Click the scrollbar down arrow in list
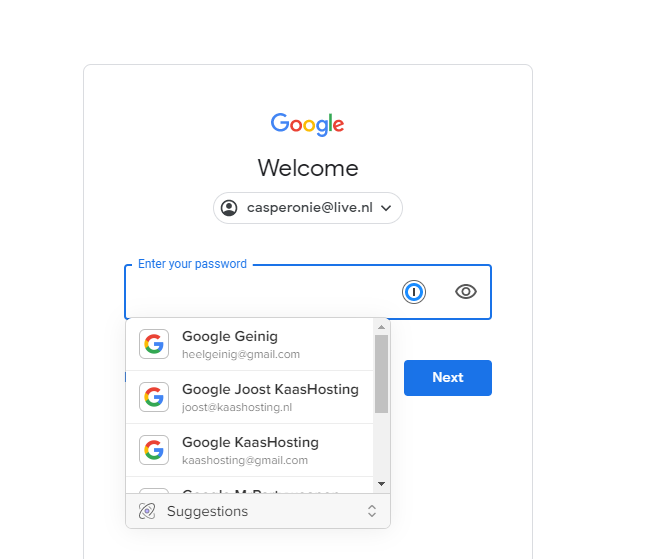Screen dimensions: 659x559 (x=381, y=484)
